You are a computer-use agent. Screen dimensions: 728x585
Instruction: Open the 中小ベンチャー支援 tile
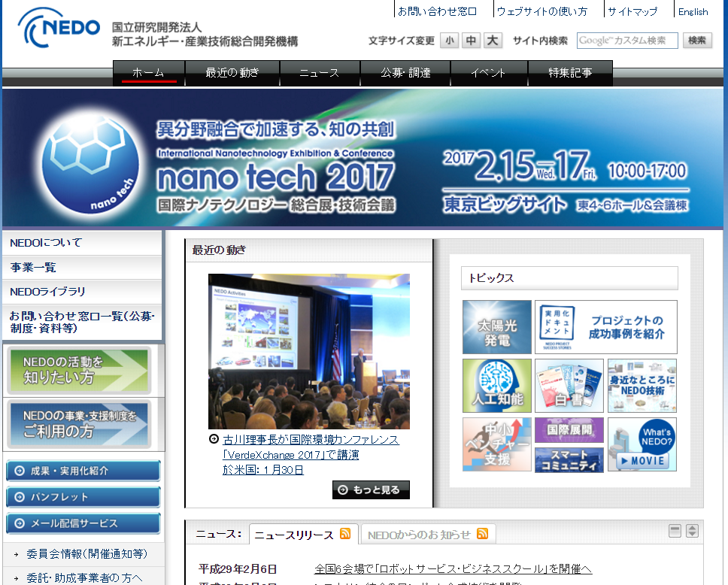pos(497,444)
